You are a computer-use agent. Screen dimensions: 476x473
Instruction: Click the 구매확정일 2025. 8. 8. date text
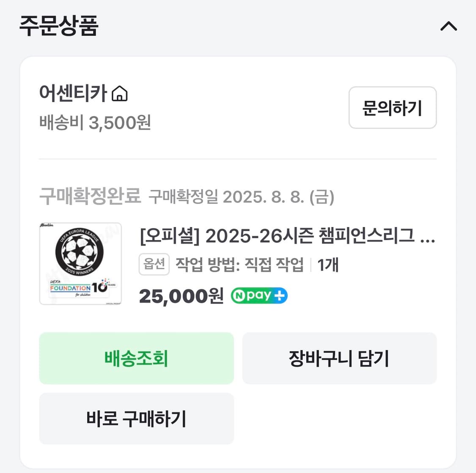[x=242, y=197]
